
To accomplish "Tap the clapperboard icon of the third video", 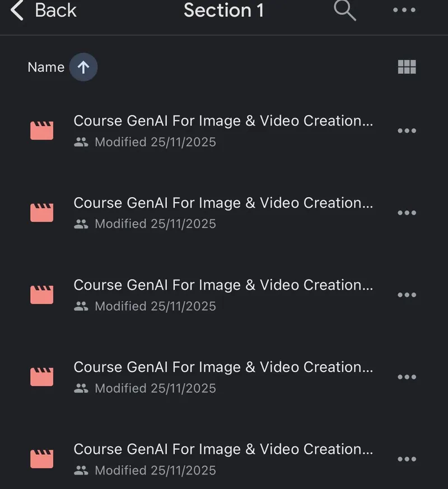I will coord(42,295).
